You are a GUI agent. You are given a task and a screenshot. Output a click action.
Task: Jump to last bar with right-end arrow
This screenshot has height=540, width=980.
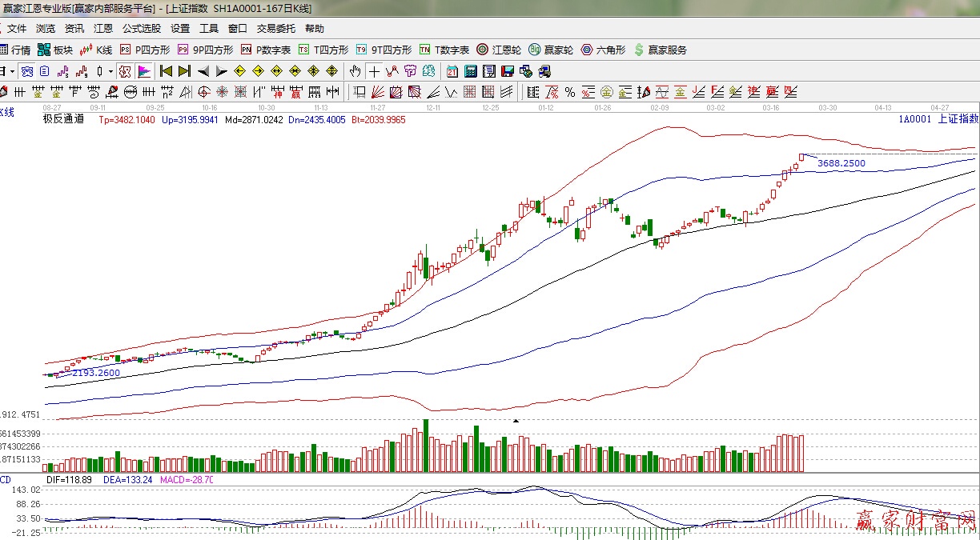pos(184,71)
